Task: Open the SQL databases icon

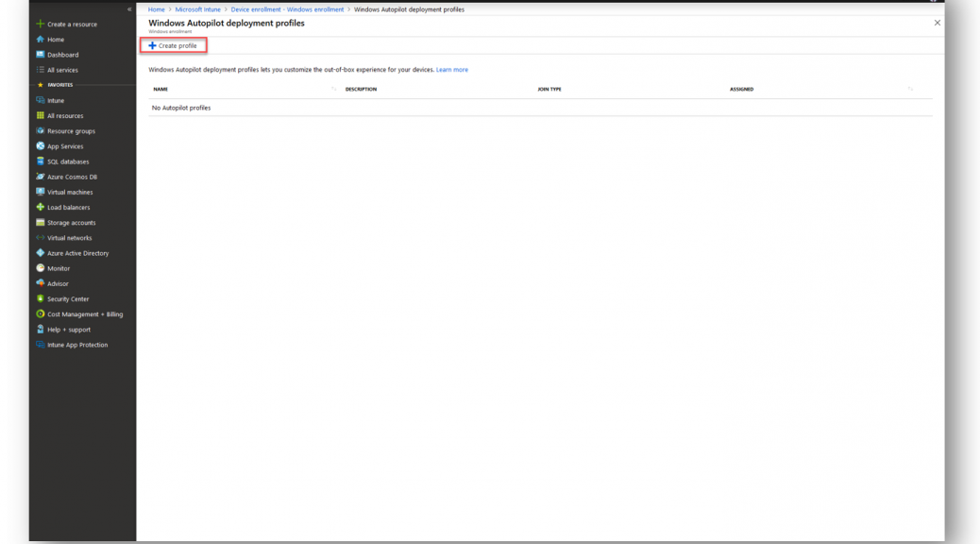Action: tap(40, 161)
